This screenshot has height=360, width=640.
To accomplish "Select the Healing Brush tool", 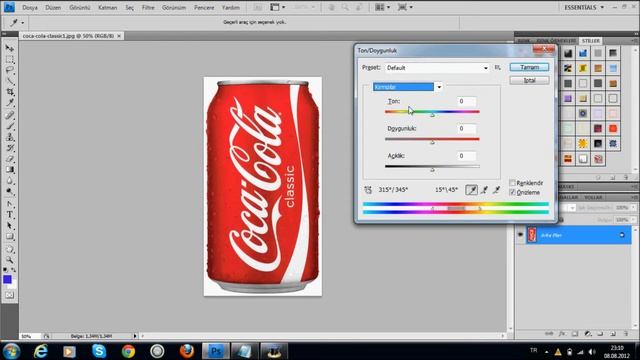I will (x=9, y=116).
